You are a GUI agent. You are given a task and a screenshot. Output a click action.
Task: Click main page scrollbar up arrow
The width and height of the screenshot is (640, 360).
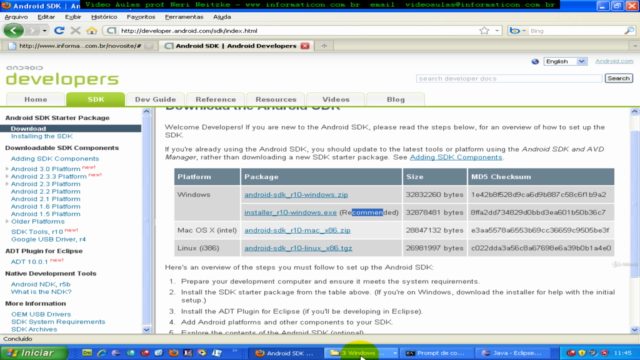(634, 111)
